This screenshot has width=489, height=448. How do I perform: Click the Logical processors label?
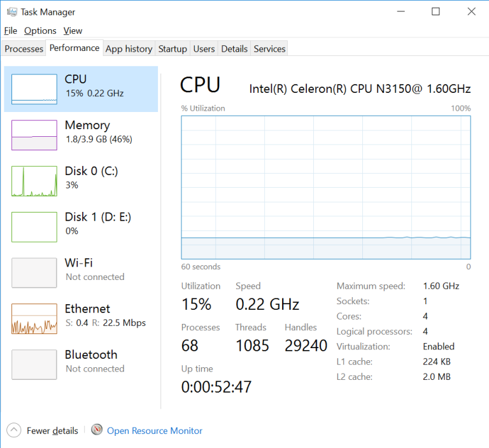374,332
